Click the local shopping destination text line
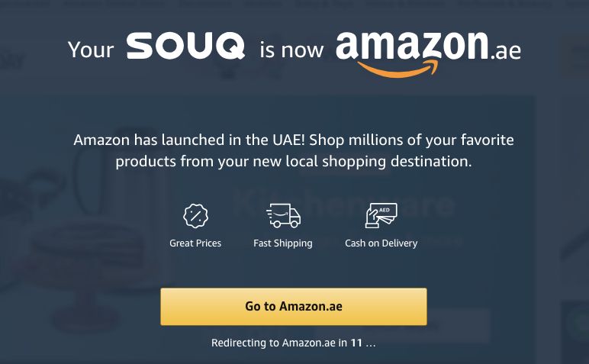Viewport: 589px width, 364px height. 294,162
